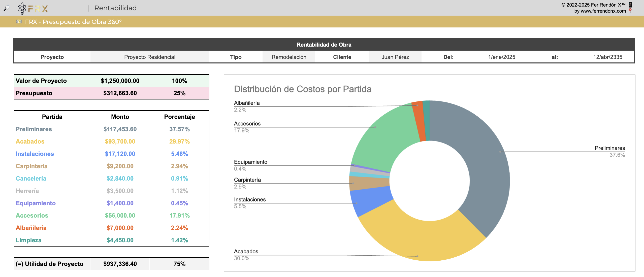Click the FRX rocket atom logo

coord(22,9)
